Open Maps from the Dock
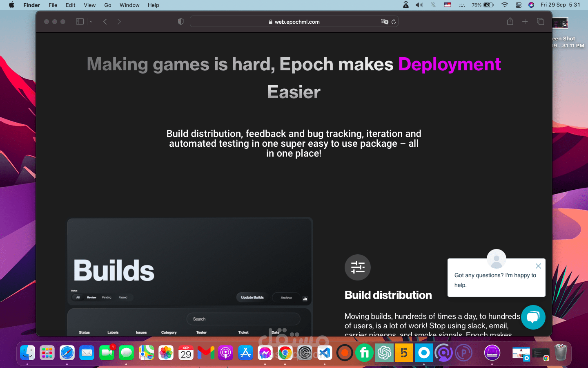Viewport: 588px width, 368px height. pos(146,353)
